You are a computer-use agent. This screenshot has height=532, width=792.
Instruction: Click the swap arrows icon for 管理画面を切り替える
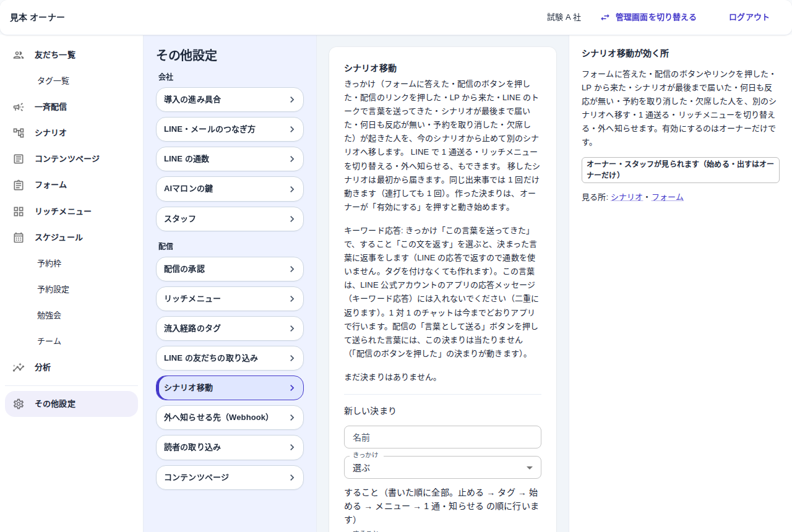(605, 17)
